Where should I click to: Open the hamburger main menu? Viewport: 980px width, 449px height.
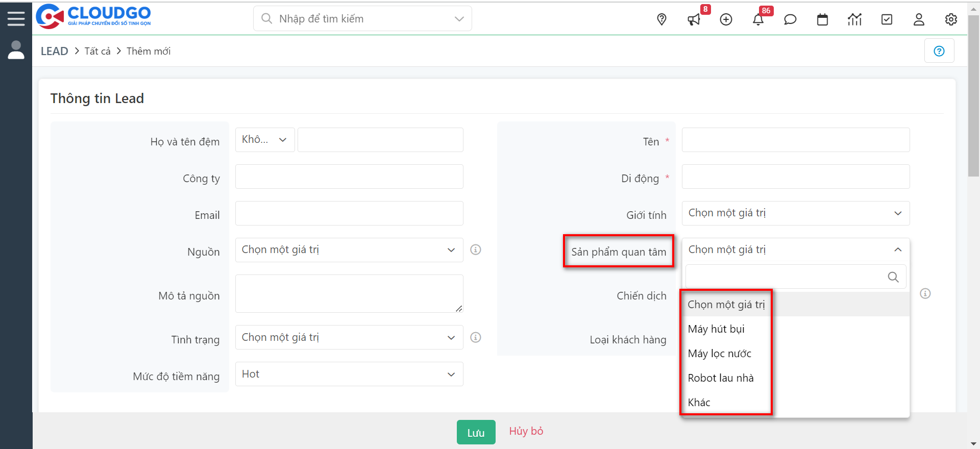16,19
